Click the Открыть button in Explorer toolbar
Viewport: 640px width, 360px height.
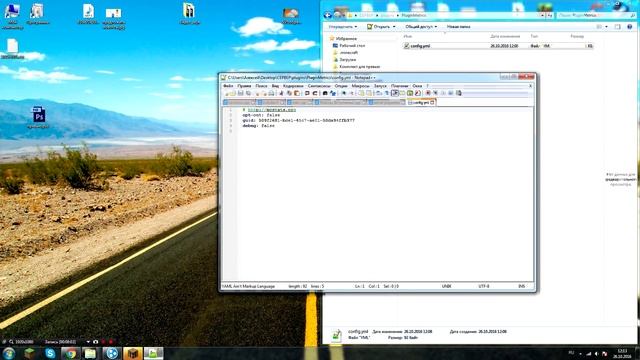pyautogui.click(x=378, y=27)
